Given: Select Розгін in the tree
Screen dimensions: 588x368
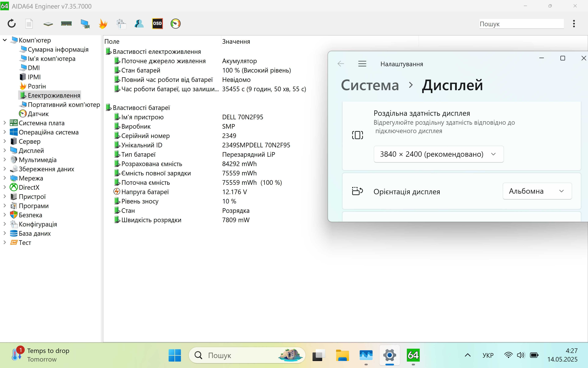Looking at the screenshot, I should [x=37, y=86].
